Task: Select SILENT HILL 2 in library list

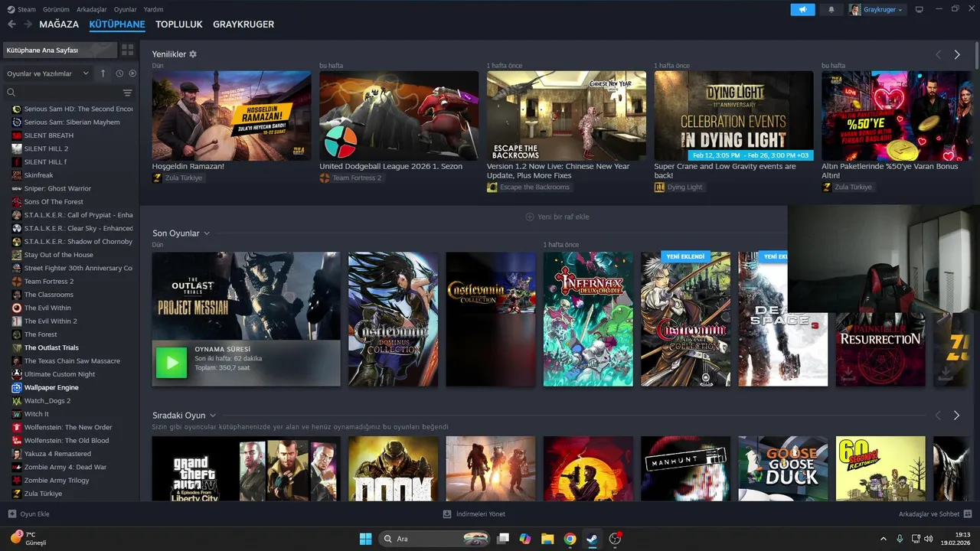Action: pyautogui.click(x=46, y=148)
